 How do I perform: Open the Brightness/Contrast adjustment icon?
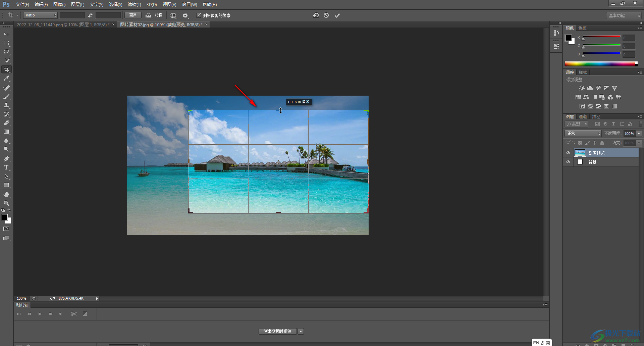click(x=581, y=88)
